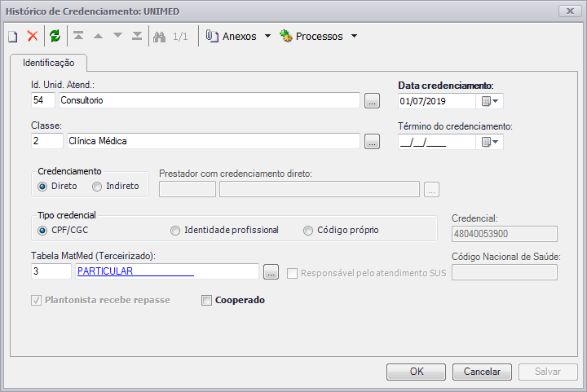This screenshot has width=587, height=392.
Task: Click the Processos gears icon
Action: [x=286, y=37]
